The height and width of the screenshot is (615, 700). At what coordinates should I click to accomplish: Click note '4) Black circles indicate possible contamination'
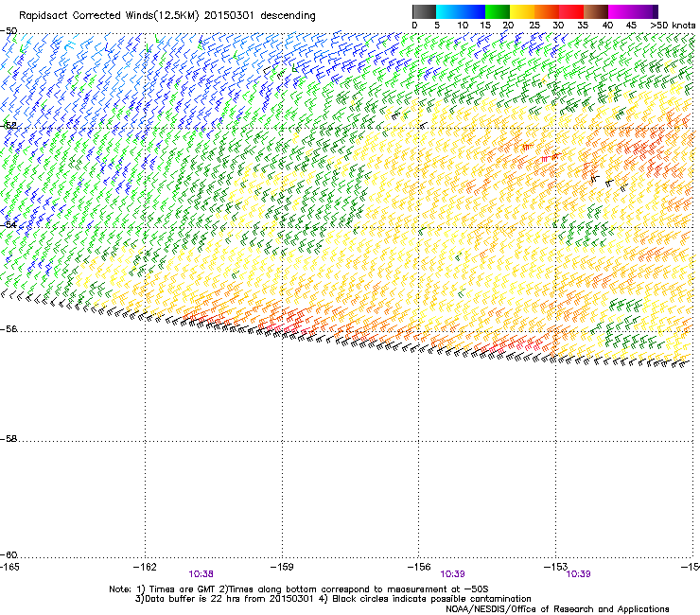coord(425,599)
